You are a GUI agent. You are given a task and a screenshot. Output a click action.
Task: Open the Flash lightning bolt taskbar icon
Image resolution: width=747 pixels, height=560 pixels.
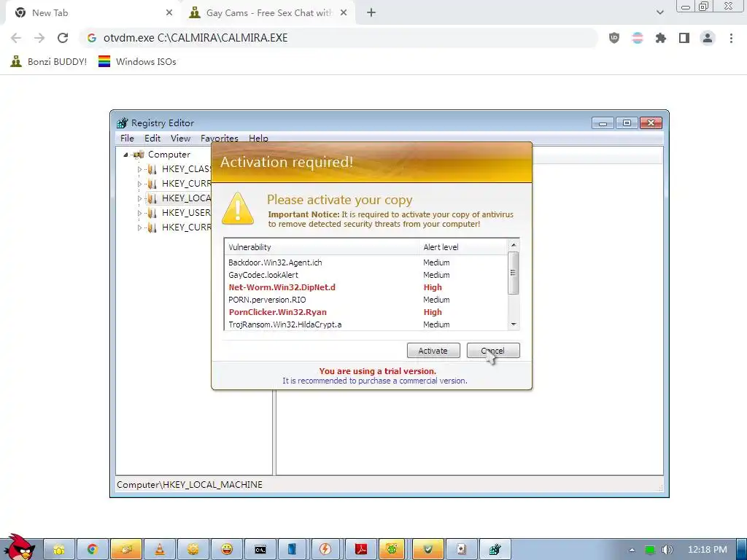pos(327,550)
